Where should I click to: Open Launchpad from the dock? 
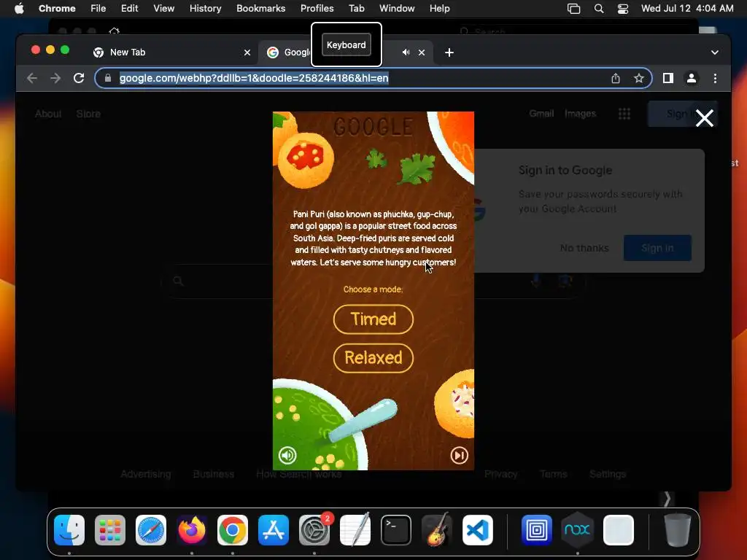tap(110, 530)
